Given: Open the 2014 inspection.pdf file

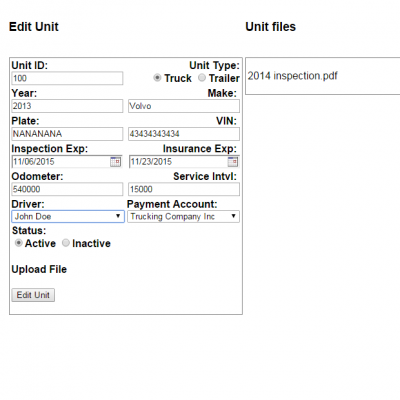Looking at the screenshot, I should 292,76.
